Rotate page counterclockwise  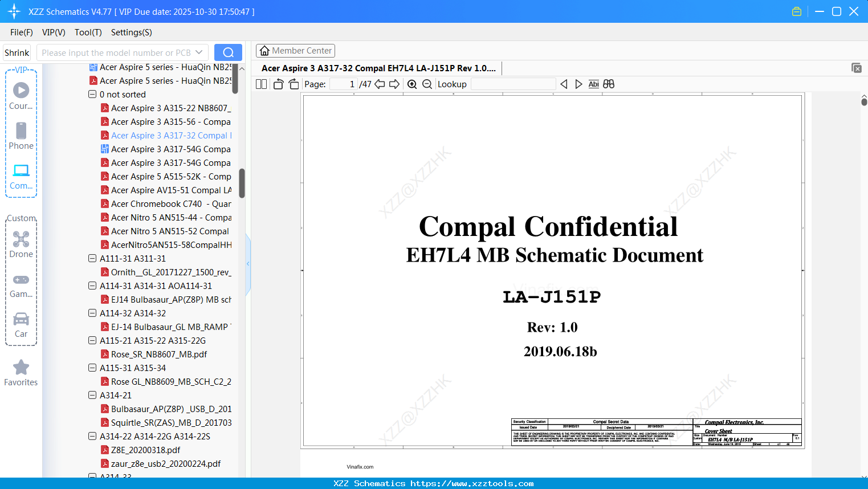point(278,84)
